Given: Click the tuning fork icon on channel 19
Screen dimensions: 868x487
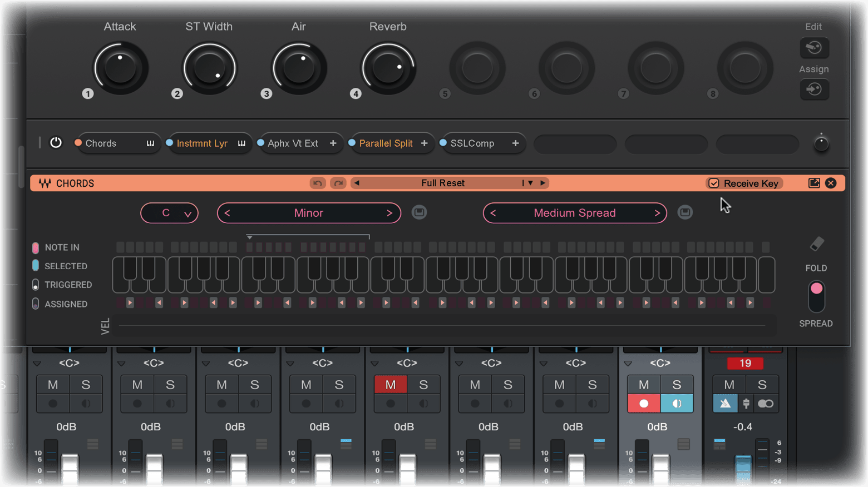Looking at the screenshot, I should click(746, 404).
